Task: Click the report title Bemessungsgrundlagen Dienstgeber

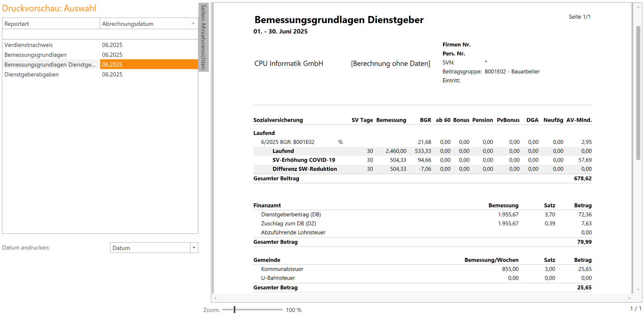Action: tap(339, 20)
